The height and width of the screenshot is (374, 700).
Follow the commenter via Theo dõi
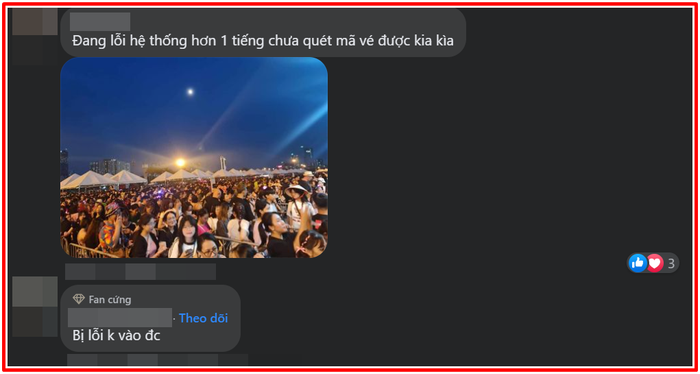tap(203, 318)
